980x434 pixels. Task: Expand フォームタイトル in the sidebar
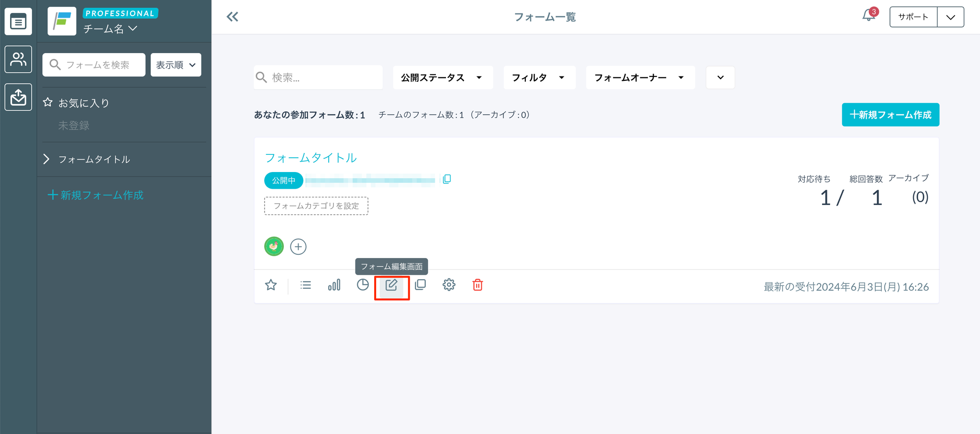(x=46, y=159)
